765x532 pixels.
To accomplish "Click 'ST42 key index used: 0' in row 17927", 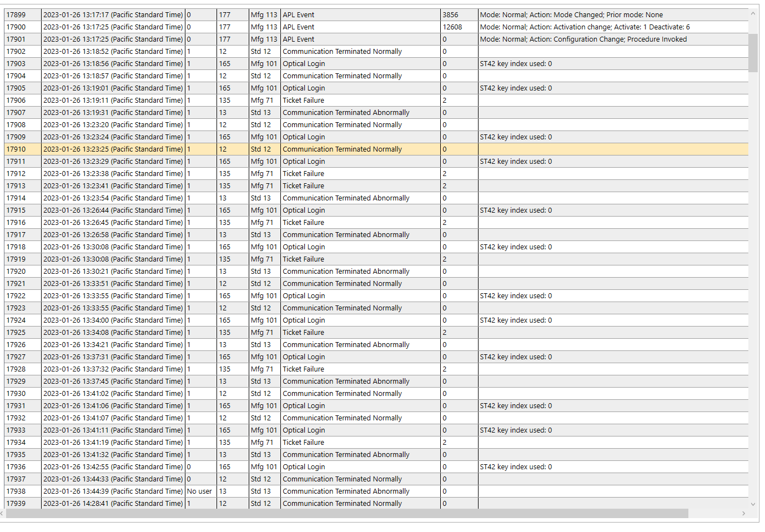I will coord(516,357).
